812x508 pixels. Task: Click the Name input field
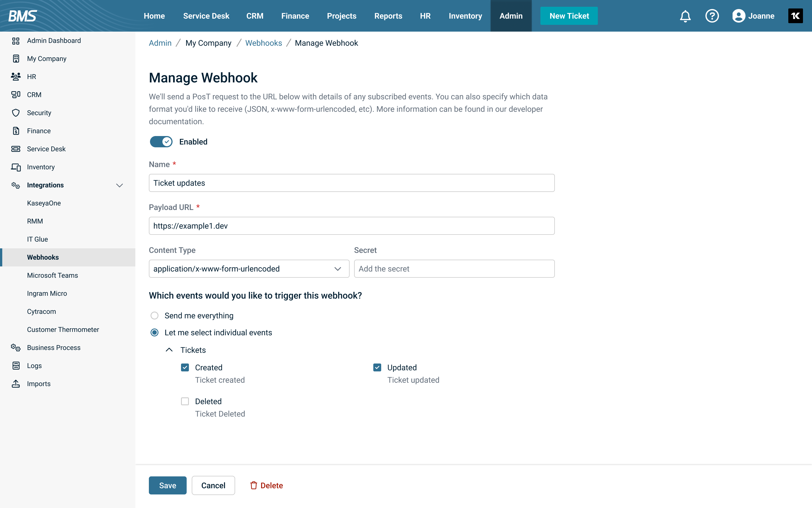(352, 183)
